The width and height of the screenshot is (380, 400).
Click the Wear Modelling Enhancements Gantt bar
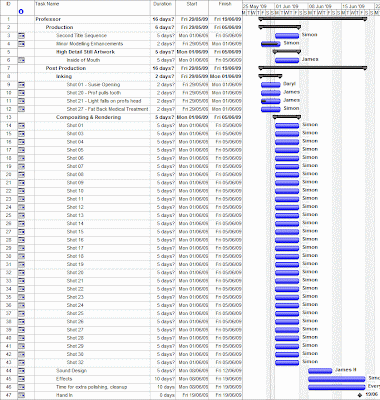271,44
